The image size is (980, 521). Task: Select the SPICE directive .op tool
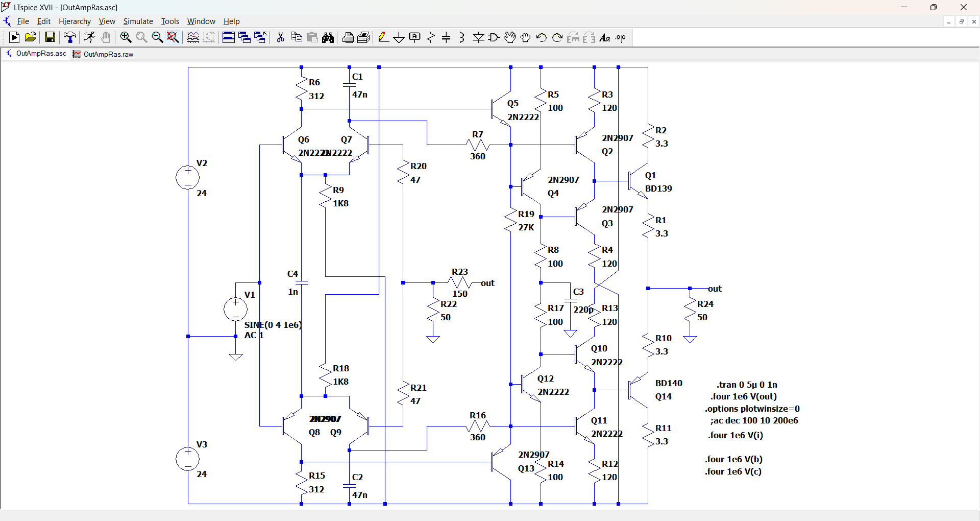621,37
